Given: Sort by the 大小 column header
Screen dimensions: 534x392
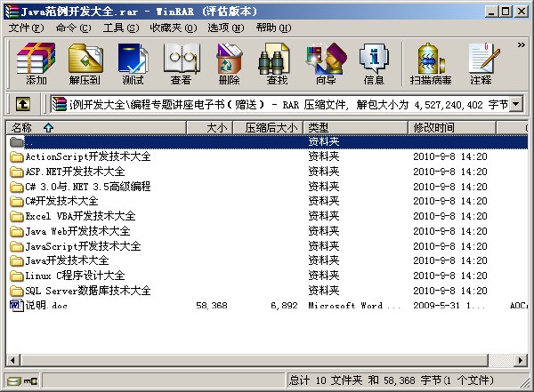Looking at the screenshot, I should tap(209, 128).
